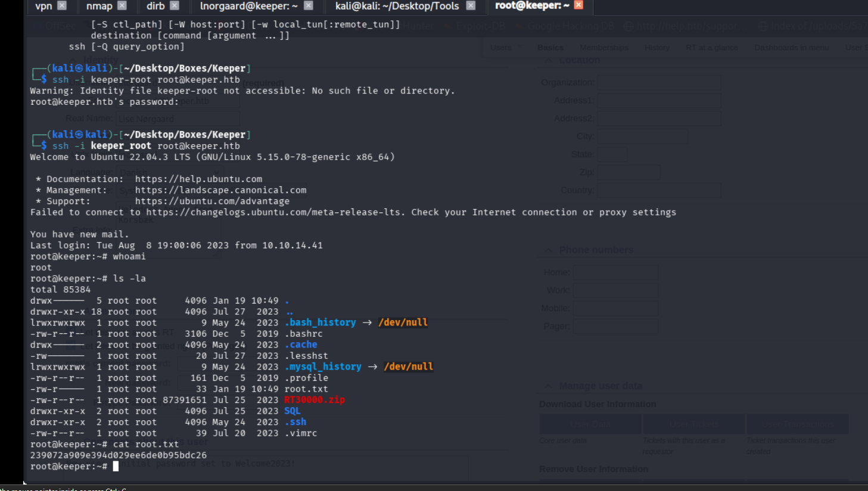Screen dimensions: 868x491
Task: Switch to the vpn tab
Action: (x=43, y=6)
